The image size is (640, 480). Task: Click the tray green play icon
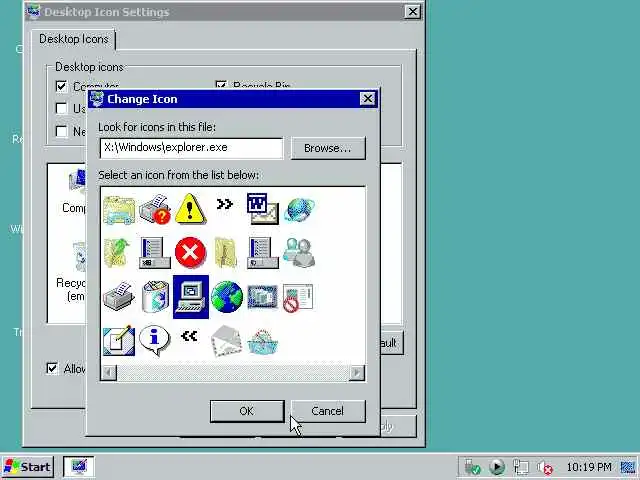click(x=497, y=467)
